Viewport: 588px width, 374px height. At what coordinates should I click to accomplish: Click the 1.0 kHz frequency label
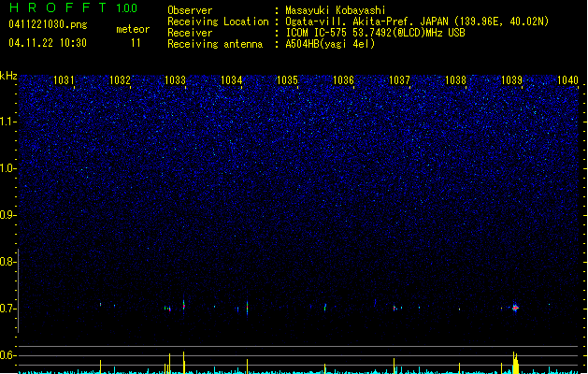click(x=7, y=168)
